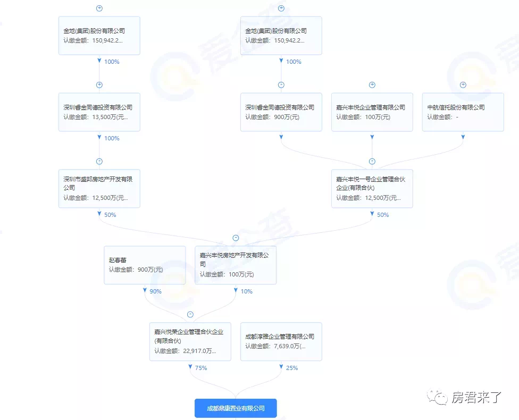Click 认缴金额 900万(元) text in 赵春蕾 card
519x420 pixels.
tap(136, 270)
